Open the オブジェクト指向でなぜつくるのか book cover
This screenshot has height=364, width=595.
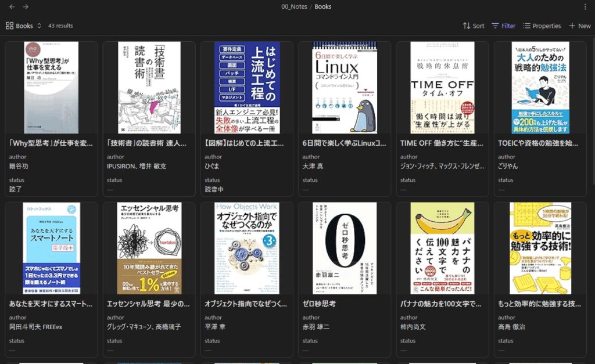click(x=247, y=248)
